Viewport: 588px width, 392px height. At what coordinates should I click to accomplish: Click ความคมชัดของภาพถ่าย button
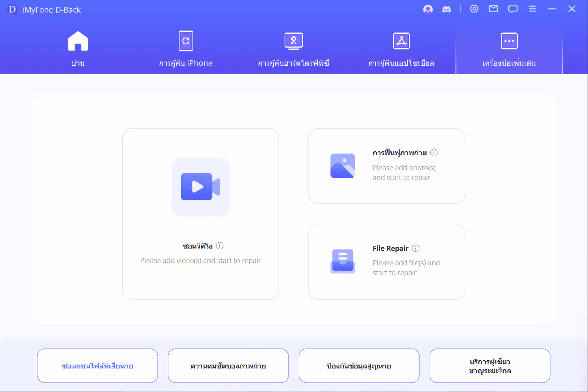pyautogui.click(x=228, y=366)
